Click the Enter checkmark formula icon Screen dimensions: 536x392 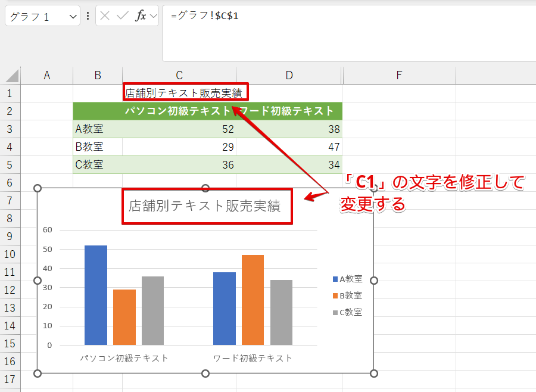[x=122, y=15]
